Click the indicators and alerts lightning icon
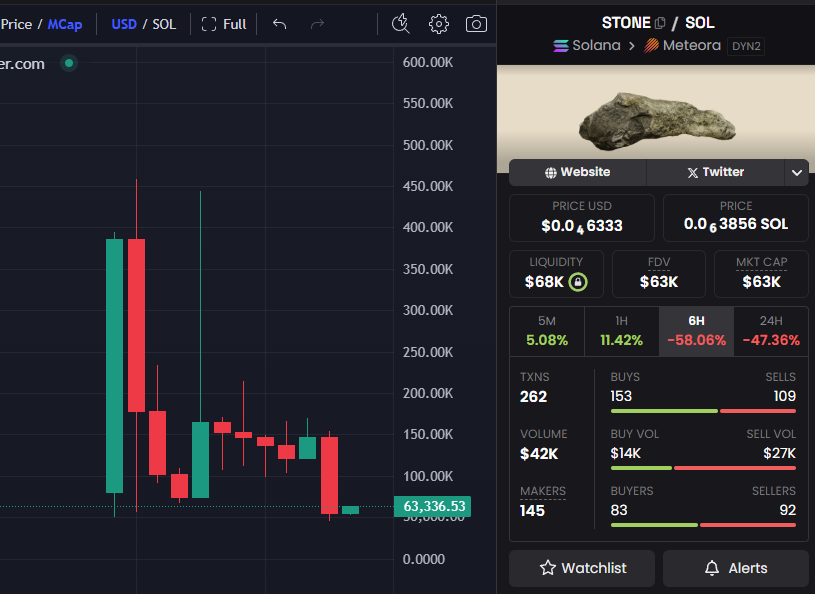The width and height of the screenshot is (815, 594). pyautogui.click(x=400, y=24)
